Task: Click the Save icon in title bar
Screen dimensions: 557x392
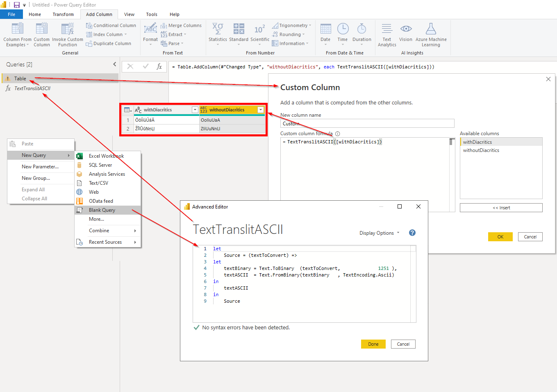Action: click(x=17, y=5)
